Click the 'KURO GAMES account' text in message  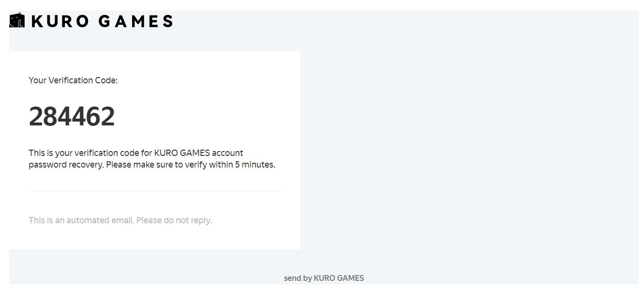(x=198, y=153)
